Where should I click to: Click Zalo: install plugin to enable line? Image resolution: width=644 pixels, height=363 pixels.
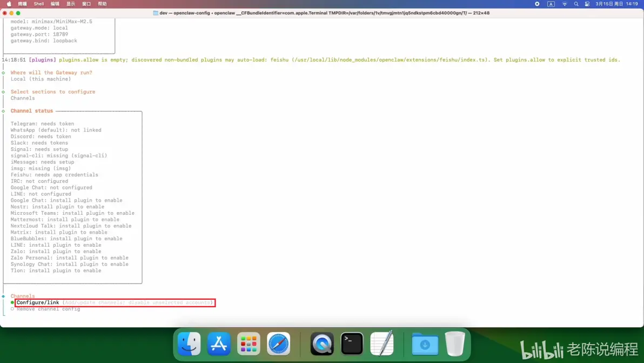pyautogui.click(x=56, y=252)
